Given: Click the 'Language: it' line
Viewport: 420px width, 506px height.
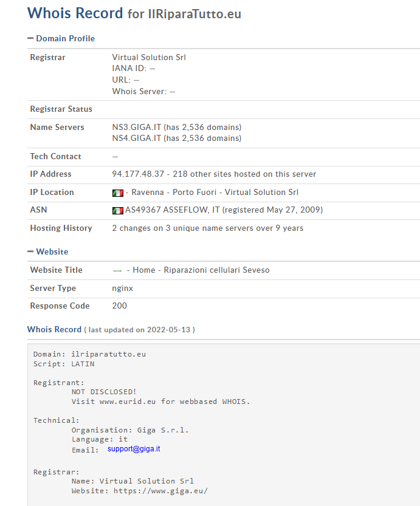Looking at the screenshot, I should coord(100,439).
